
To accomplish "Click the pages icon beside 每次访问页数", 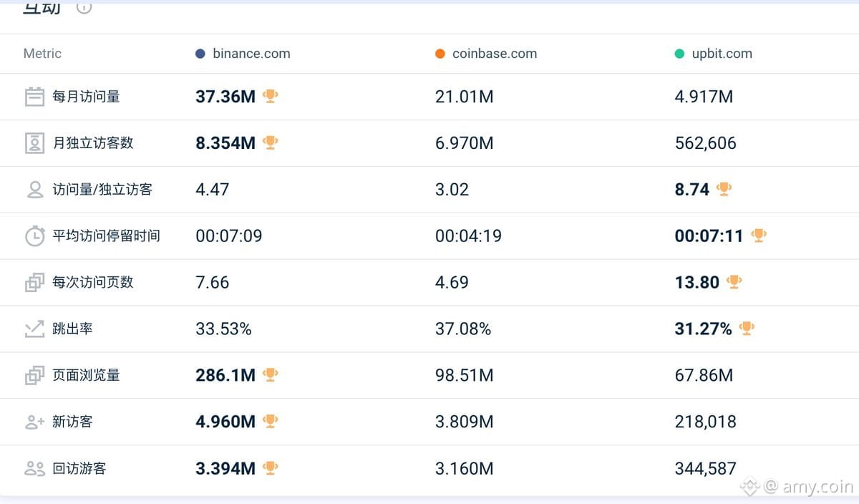I will tap(34, 283).
